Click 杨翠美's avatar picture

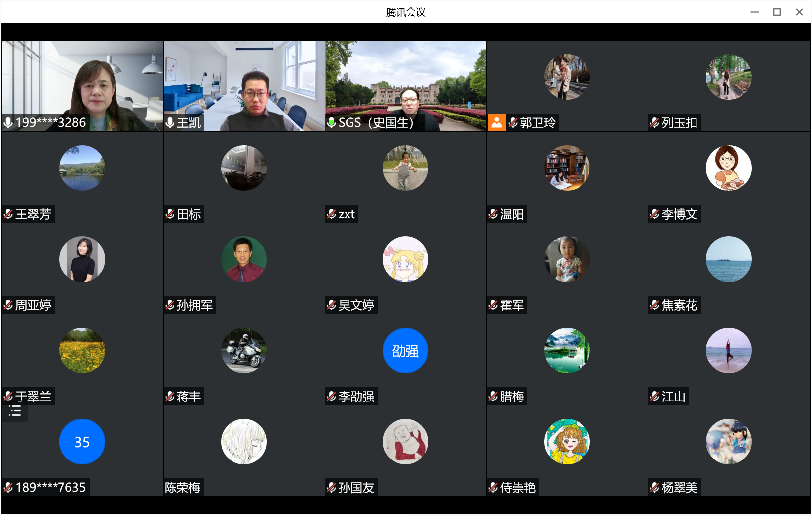tap(729, 442)
